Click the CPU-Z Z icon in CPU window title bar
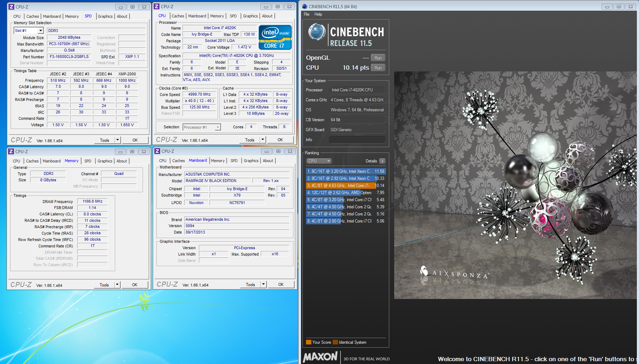The image size is (639, 364). [x=157, y=6]
